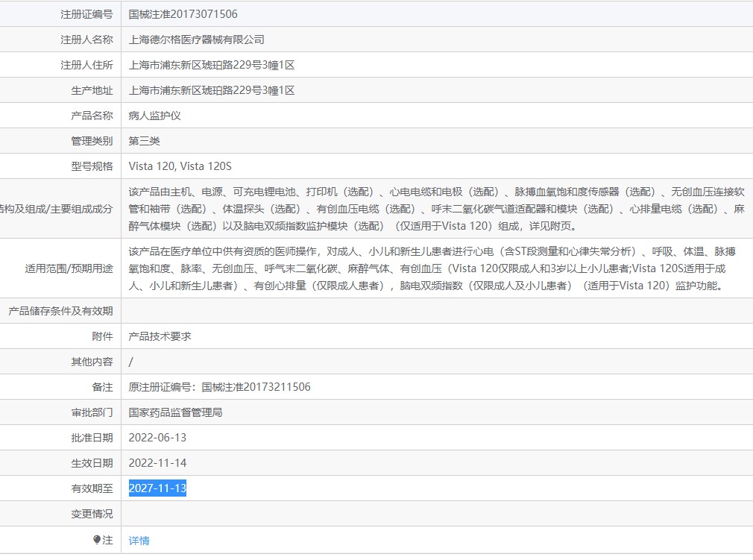753x560 pixels.
Task: Click the model text Vista 120, Vista 120S
Action: [x=186, y=166]
